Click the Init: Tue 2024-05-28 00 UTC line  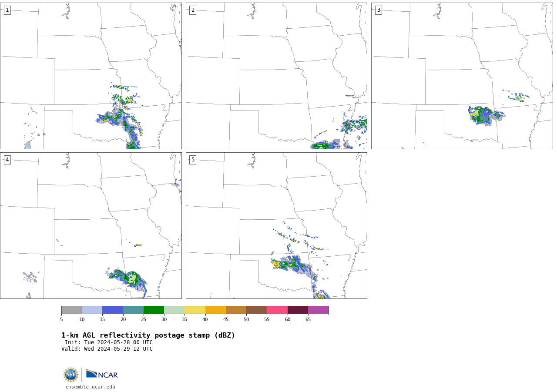tap(109, 342)
